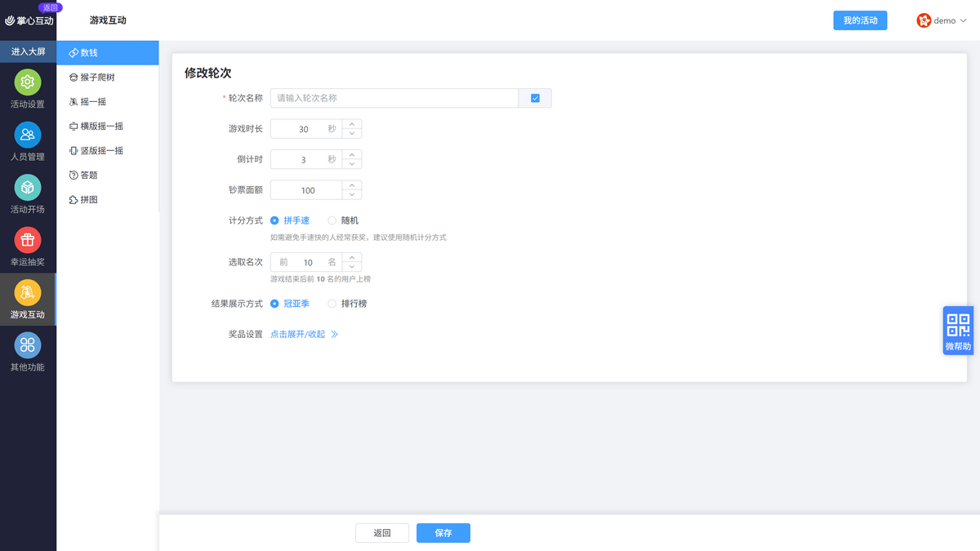Increase 选取名次 with up arrow
Image resolution: width=980 pixels, height=551 pixels.
[x=352, y=257]
